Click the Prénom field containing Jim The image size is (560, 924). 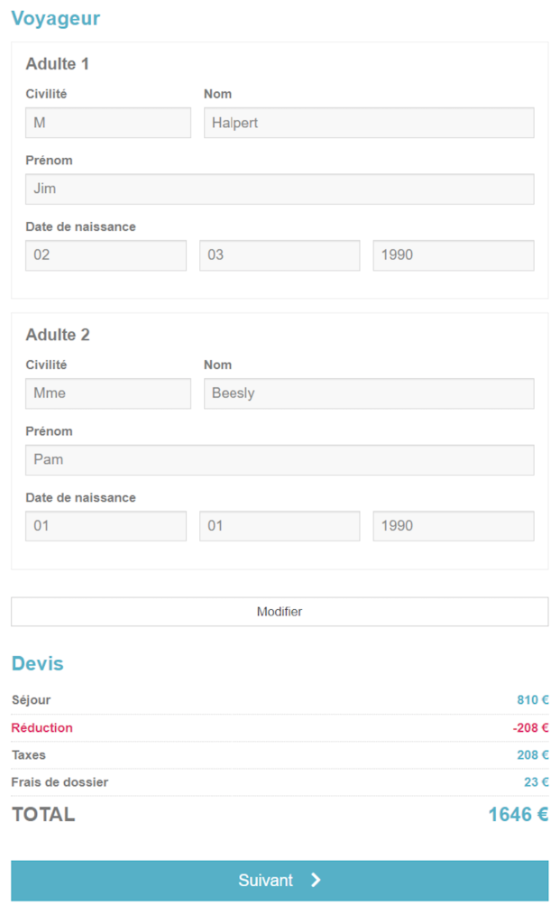pyautogui.click(x=280, y=189)
